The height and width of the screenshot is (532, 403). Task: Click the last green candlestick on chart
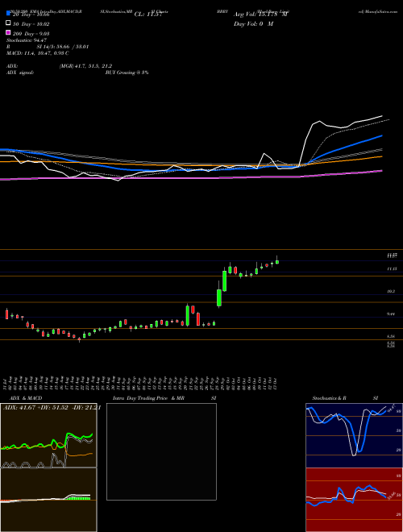pyautogui.click(x=277, y=262)
